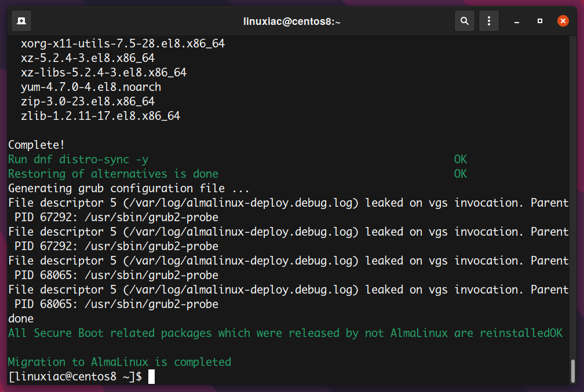The width and height of the screenshot is (584, 392).
Task: Close the terminal window
Action: [x=563, y=21]
